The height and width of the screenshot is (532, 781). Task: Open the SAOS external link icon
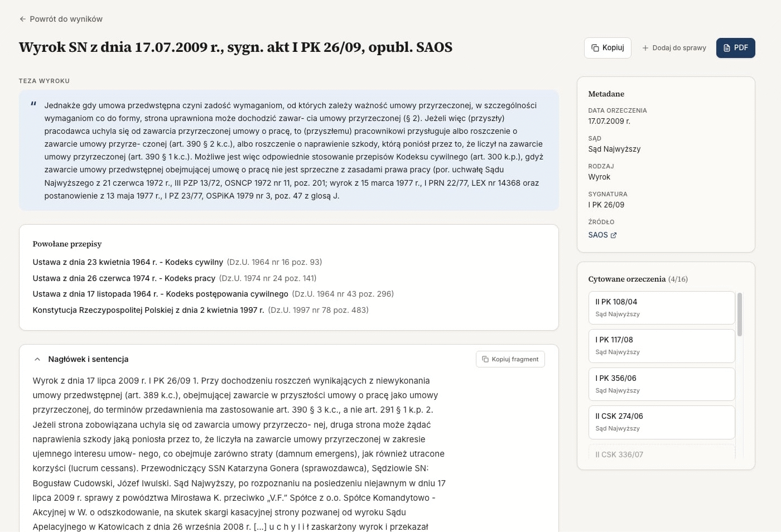click(614, 235)
